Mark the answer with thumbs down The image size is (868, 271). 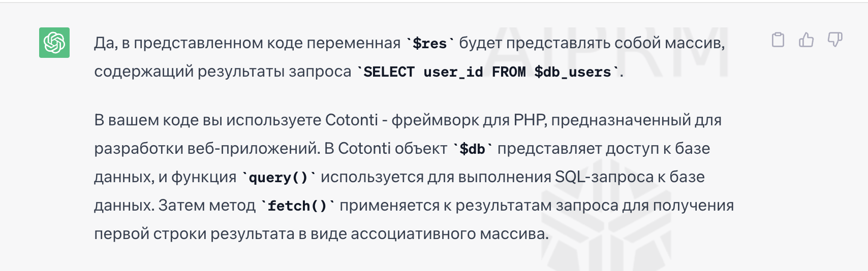pyautogui.click(x=835, y=40)
